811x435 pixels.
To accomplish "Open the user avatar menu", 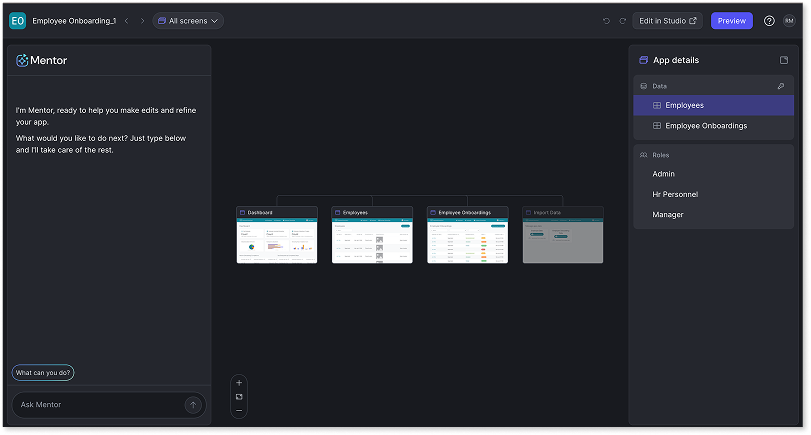I will pos(789,21).
